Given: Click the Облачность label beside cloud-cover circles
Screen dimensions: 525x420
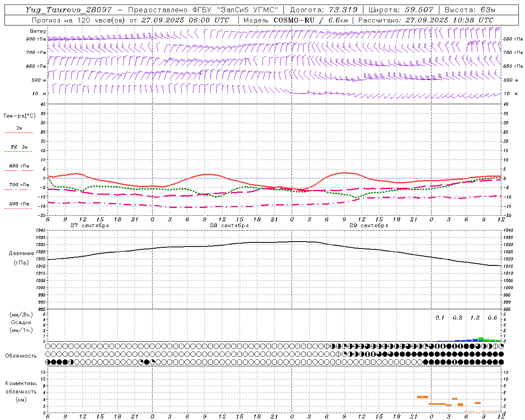Looking at the screenshot, I should tap(21, 356).
